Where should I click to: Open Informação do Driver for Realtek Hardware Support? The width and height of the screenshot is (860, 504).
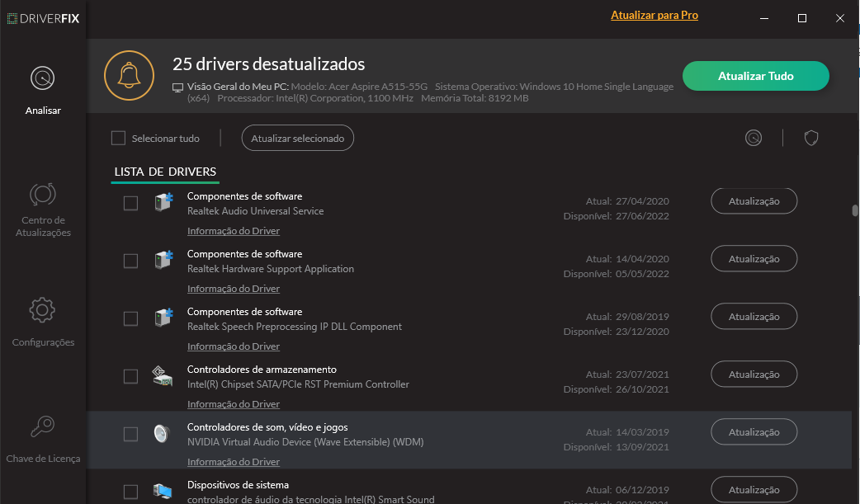[234, 289]
